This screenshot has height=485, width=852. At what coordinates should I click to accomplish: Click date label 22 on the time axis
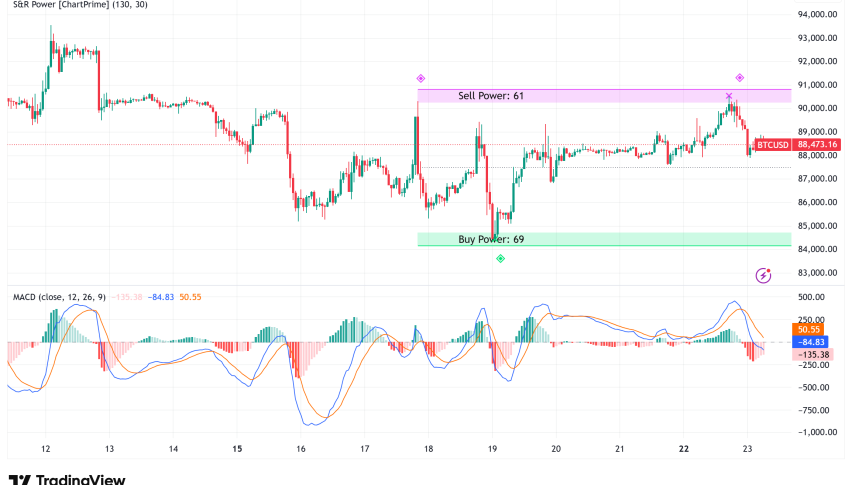[684, 450]
